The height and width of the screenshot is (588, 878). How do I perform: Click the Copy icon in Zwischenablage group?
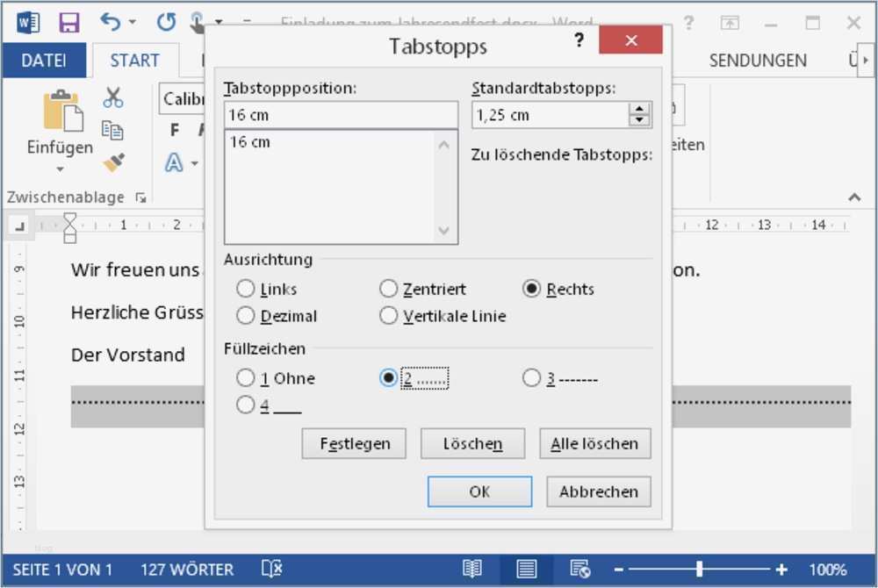pyautogui.click(x=113, y=130)
